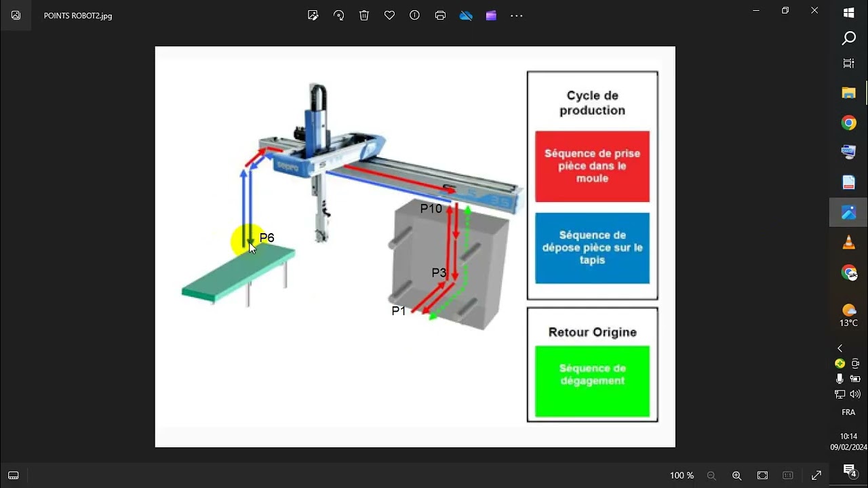The image size is (868, 488).
Task: Open the Edit image tool
Action: click(x=313, y=15)
